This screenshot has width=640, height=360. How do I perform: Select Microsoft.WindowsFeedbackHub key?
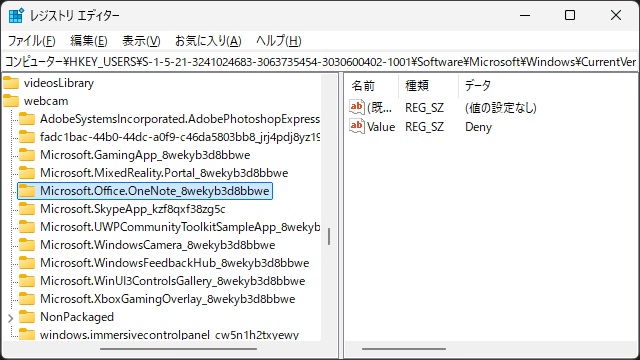pyautogui.click(x=174, y=262)
